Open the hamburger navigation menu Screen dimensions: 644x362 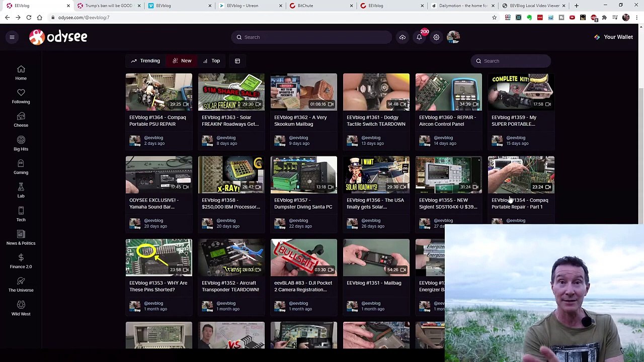coord(12,37)
